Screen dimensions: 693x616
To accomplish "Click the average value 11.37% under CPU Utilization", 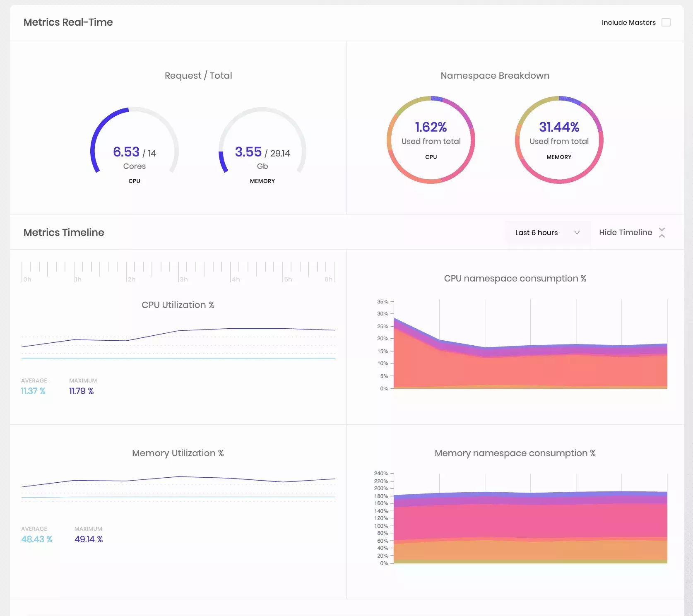I will (33, 391).
